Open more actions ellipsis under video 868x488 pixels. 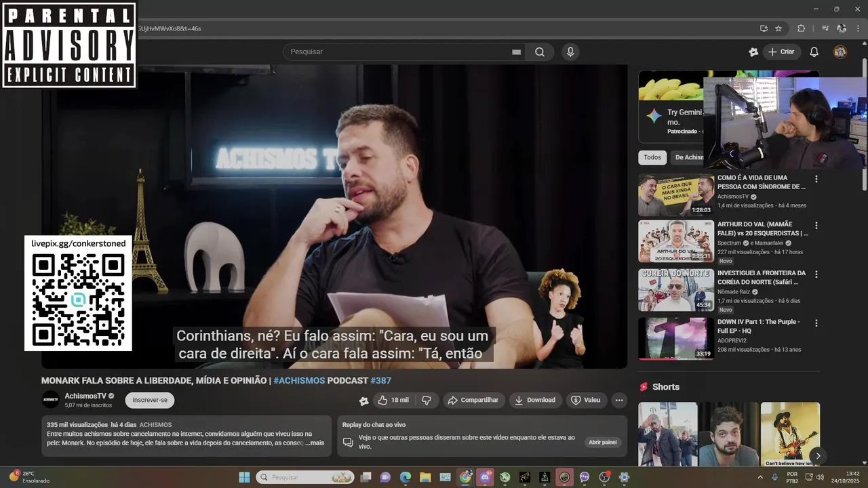click(619, 400)
